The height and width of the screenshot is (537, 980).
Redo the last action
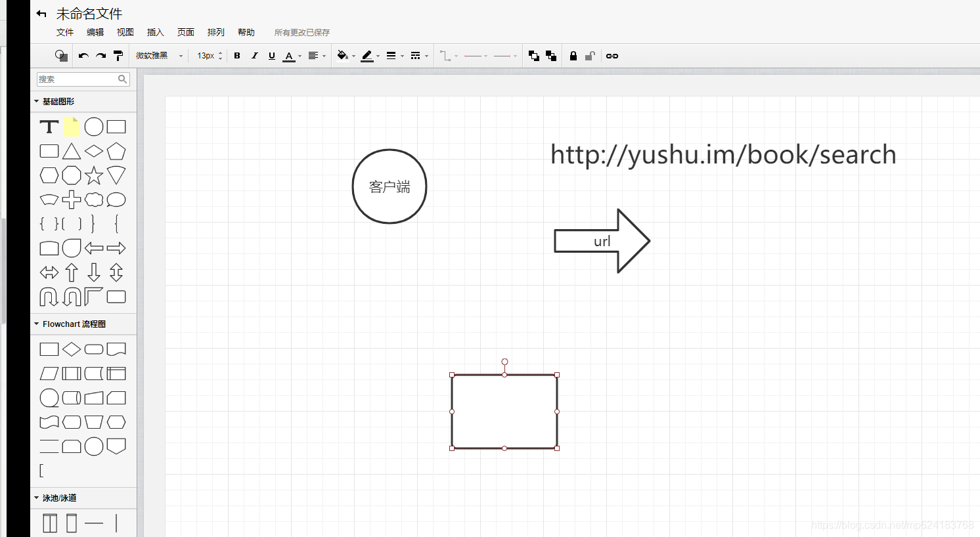100,56
